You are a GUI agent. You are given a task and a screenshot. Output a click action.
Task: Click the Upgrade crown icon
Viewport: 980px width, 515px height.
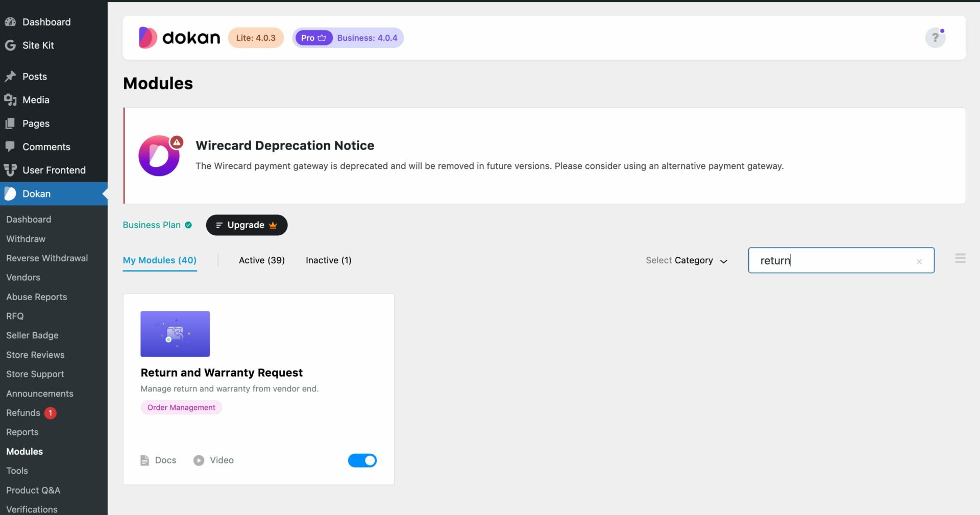[273, 225]
